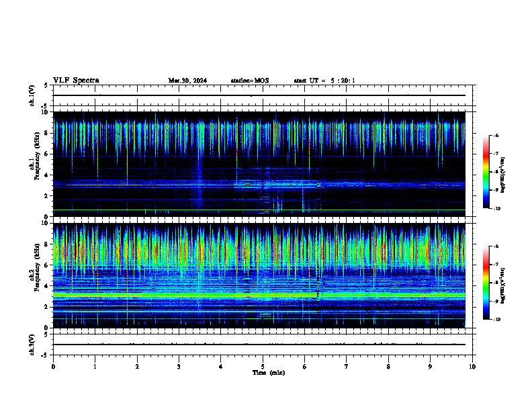Click the ch.1 color scale bar

pyautogui.click(x=486, y=172)
